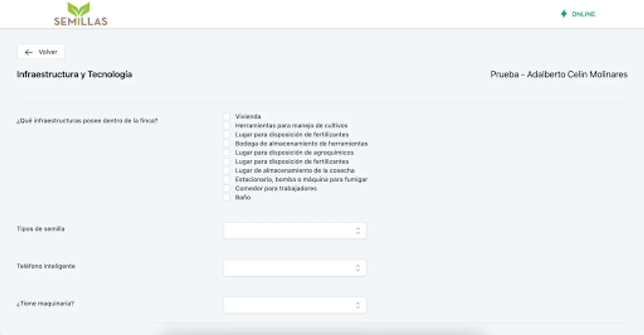Click the Prueba - Adalberto Celin Molinares name
The width and height of the screenshot is (644, 335).
point(559,74)
